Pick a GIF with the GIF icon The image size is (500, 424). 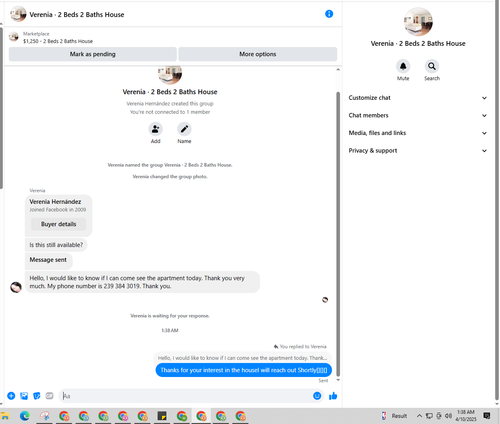pos(49,396)
